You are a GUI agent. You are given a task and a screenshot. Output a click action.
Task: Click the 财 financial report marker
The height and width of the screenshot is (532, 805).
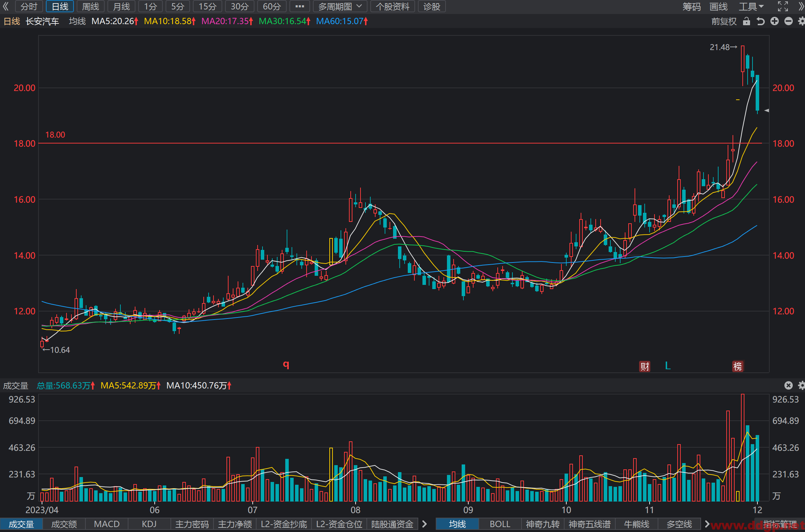pos(645,366)
